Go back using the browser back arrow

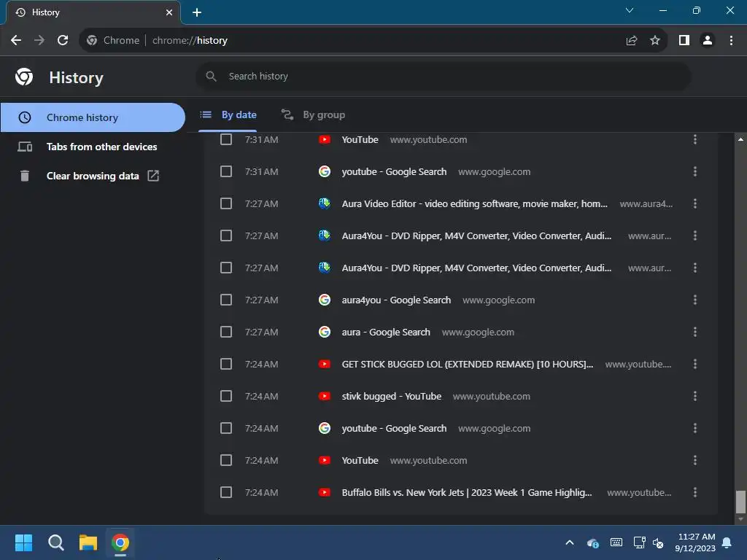tap(16, 41)
